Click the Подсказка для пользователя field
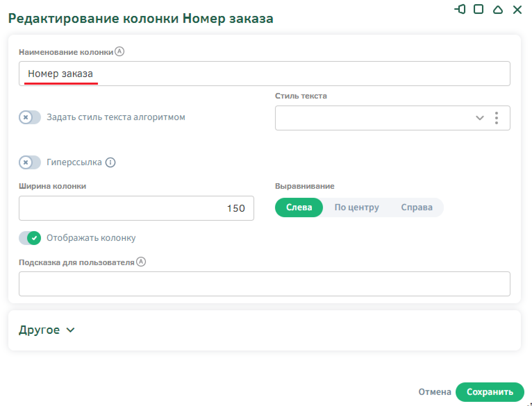Screen dimensions: 532x406 [x=264, y=284]
